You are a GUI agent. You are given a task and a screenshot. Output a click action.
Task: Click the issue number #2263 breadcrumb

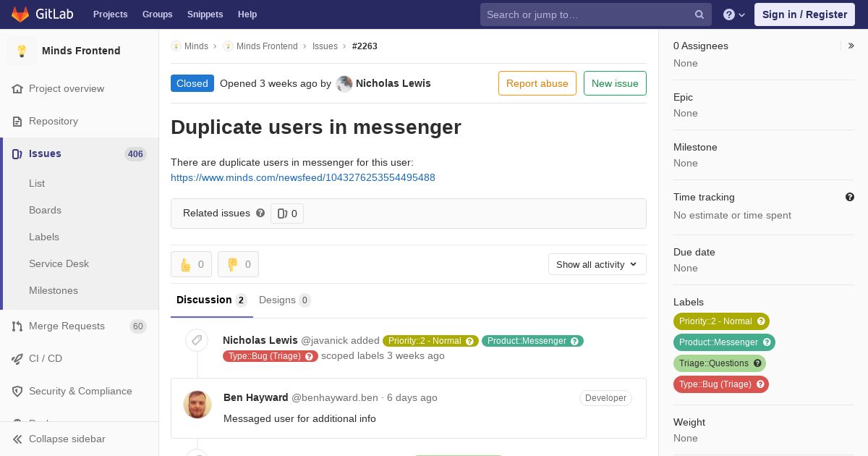365,46
